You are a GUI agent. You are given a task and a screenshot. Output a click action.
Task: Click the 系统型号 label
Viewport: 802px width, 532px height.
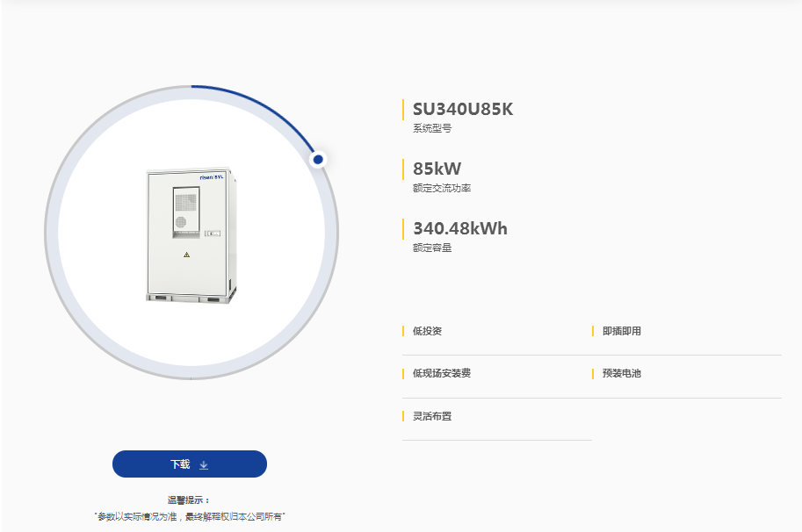[432, 128]
